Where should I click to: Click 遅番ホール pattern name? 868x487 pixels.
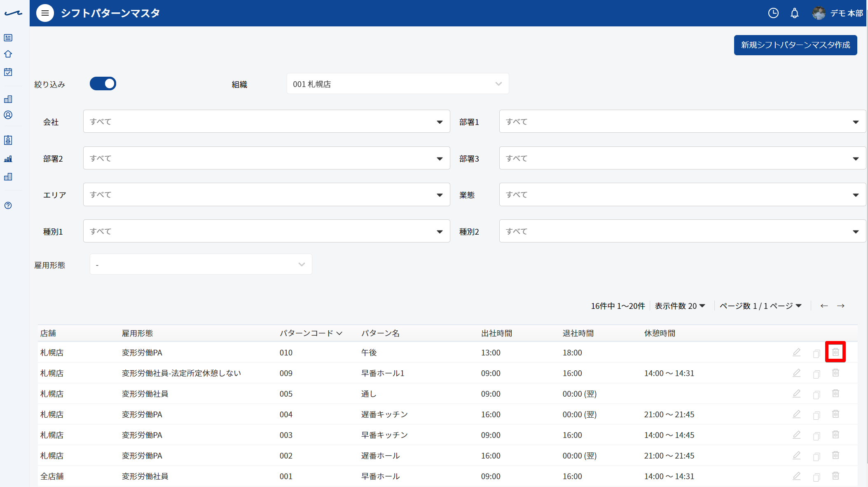tap(380, 456)
